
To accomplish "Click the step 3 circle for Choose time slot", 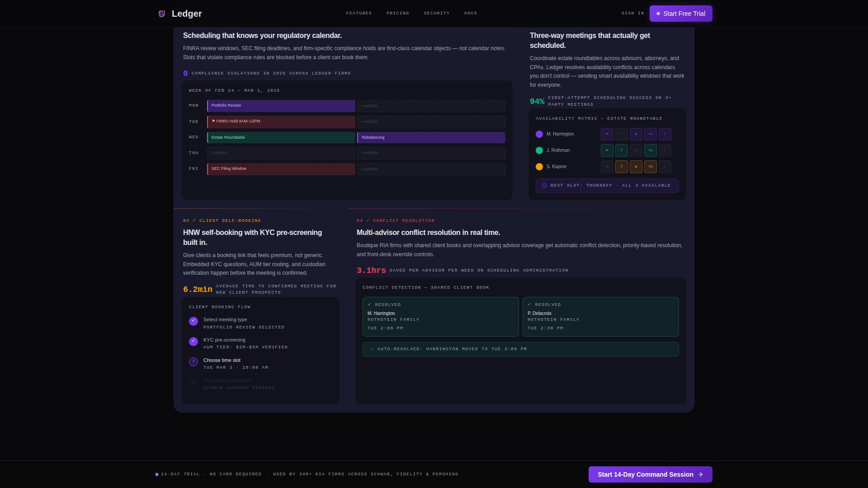I will coord(193,362).
